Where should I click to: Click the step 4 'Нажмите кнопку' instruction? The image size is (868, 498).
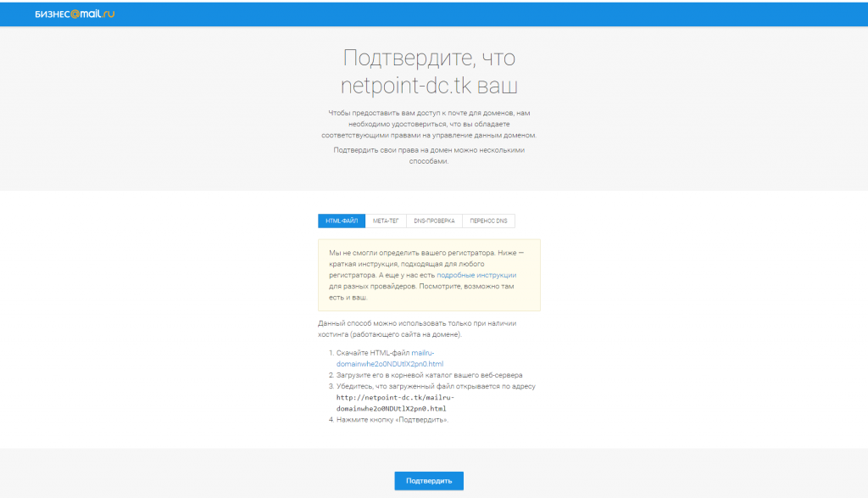[392, 419]
